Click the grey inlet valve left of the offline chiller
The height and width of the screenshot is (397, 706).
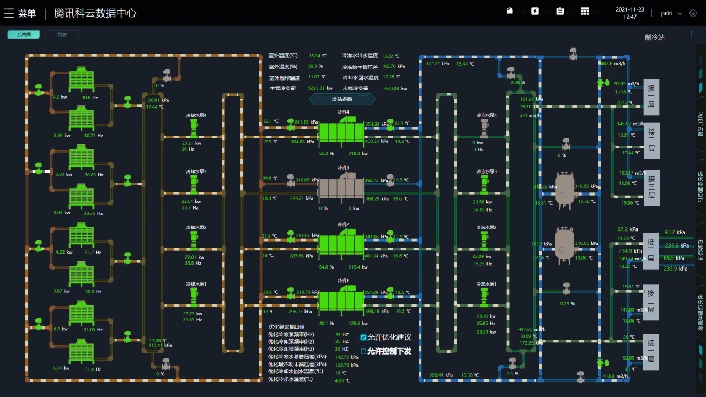[291, 180]
